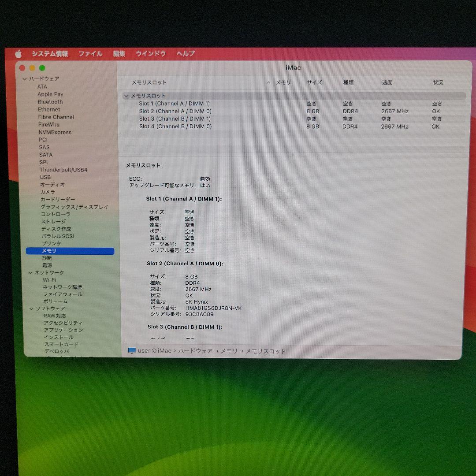This screenshot has height=476, width=476.
Task: Collapse the メモリスロット disclosure triangle in table
Action: pos(126,96)
